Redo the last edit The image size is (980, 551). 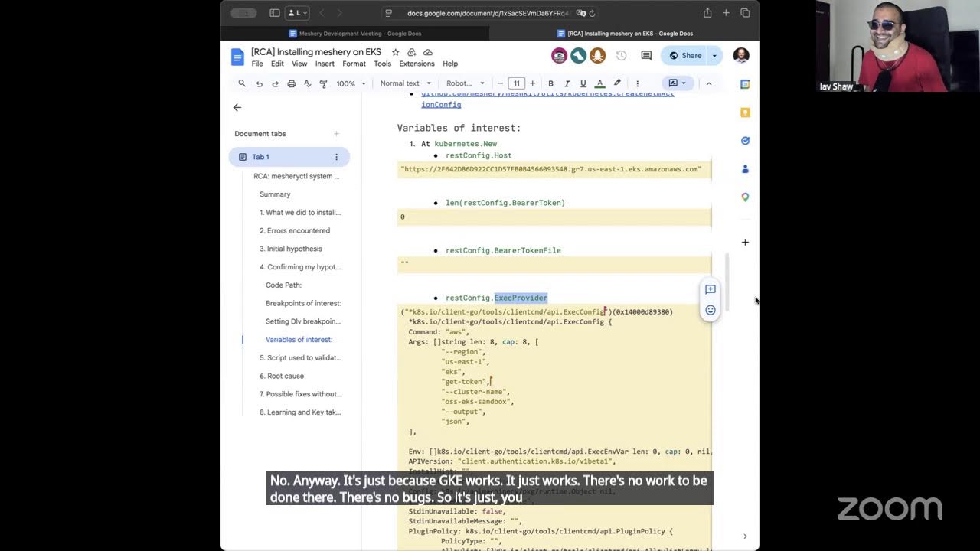coord(275,83)
